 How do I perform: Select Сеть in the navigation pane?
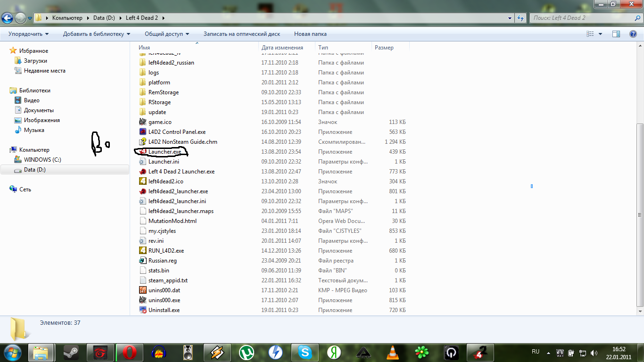pyautogui.click(x=25, y=189)
